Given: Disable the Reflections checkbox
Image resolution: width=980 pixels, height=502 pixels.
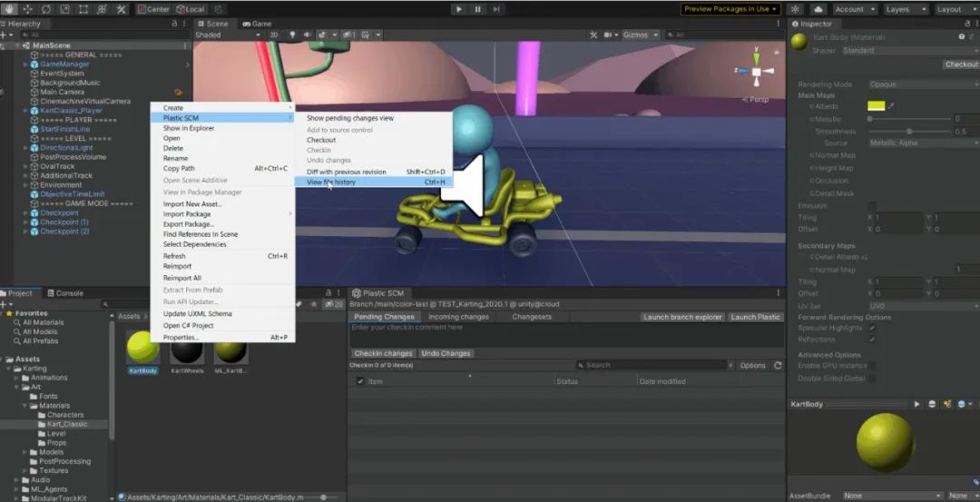Looking at the screenshot, I should 872,339.
